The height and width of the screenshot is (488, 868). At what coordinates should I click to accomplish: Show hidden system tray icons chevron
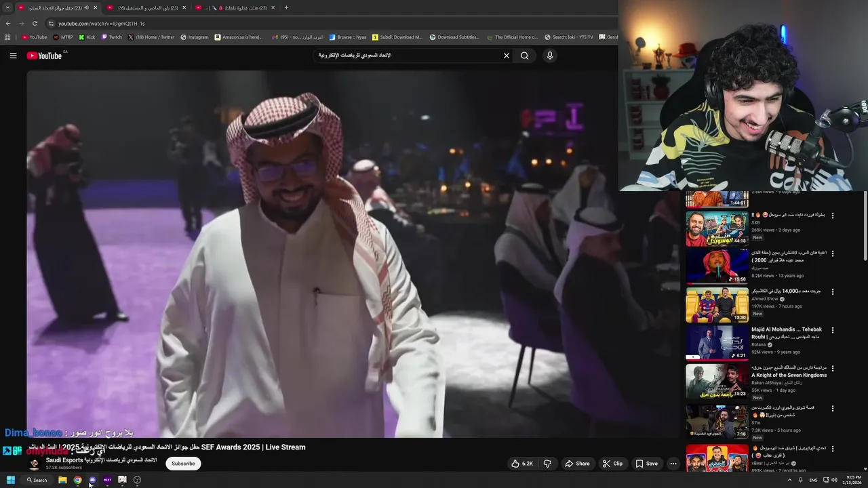click(x=789, y=480)
